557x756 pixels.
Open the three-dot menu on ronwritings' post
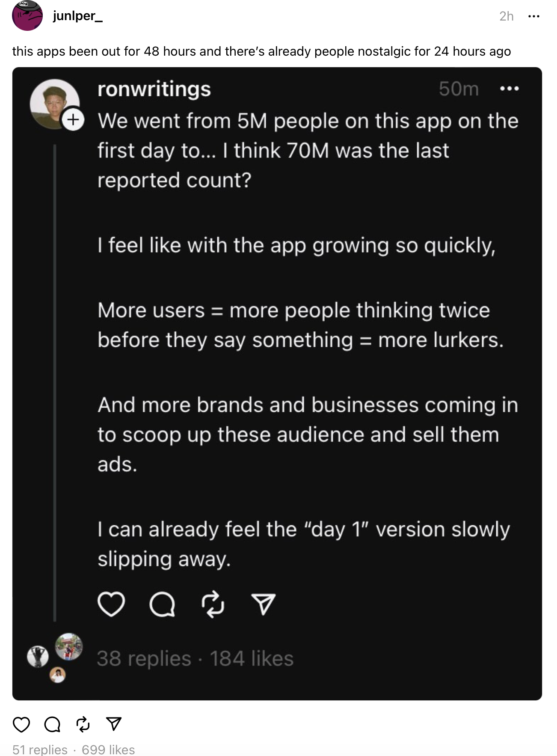[509, 89]
